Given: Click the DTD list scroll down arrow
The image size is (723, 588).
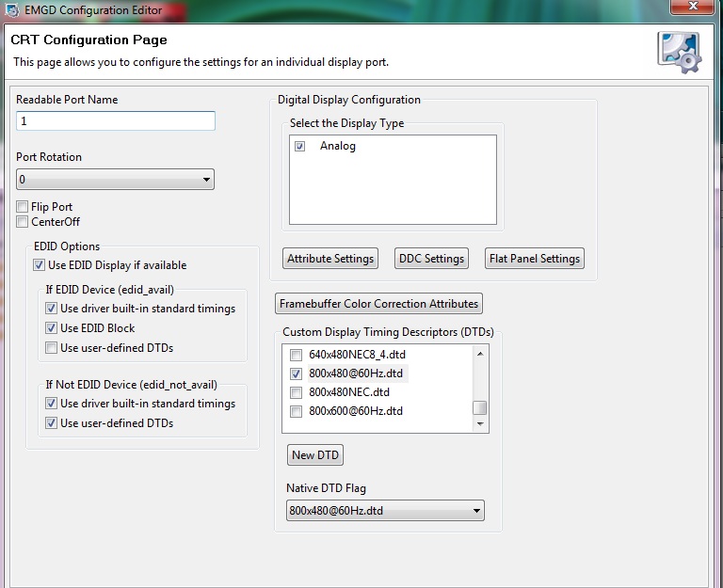Looking at the screenshot, I should [x=480, y=424].
